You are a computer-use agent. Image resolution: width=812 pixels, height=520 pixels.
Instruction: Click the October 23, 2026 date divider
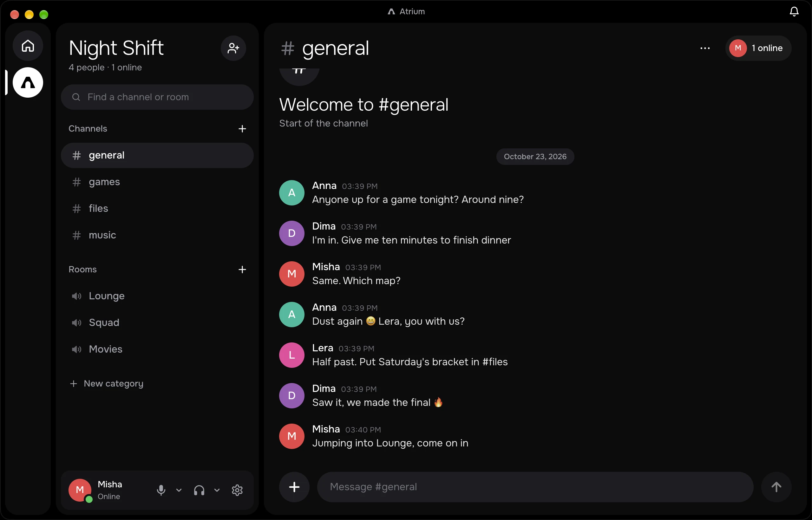535,157
